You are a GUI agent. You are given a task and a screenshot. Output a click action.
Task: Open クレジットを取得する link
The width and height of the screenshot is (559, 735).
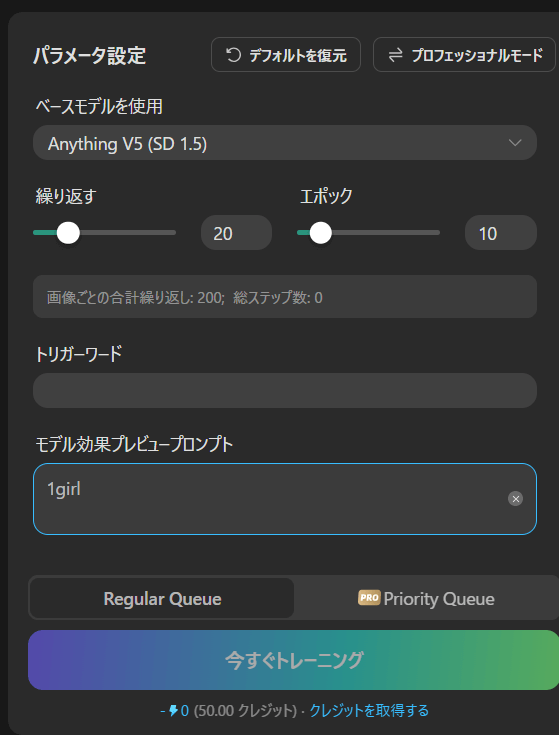coord(369,711)
